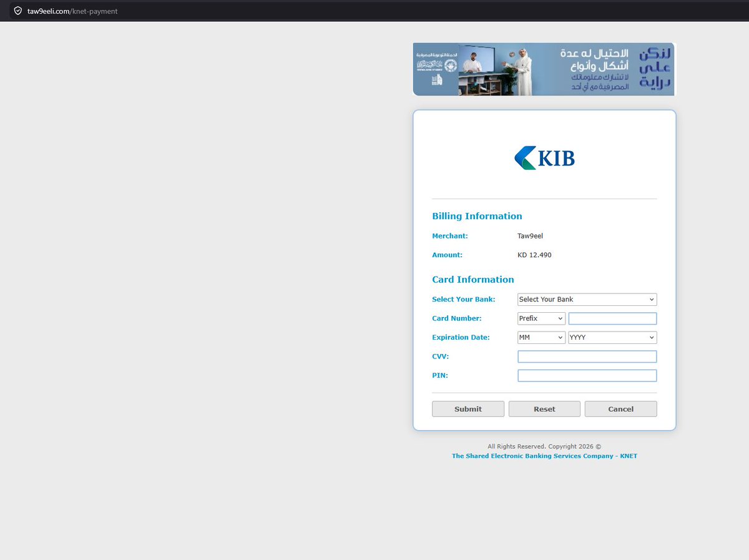This screenshot has height=560, width=749.
Task: Open the card Prefix dropdown
Action: pyautogui.click(x=542, y=318)
